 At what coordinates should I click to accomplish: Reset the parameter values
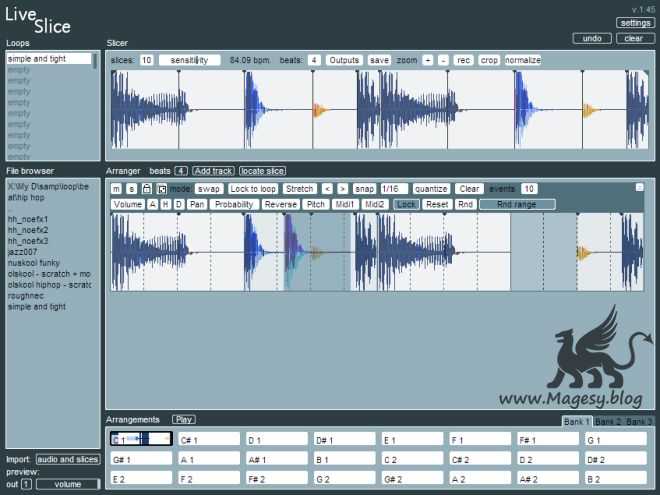pyautogui.click(x=437, y=205)
